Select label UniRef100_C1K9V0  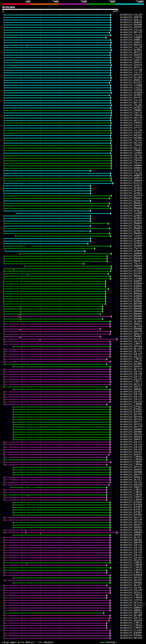coord(131,236)
